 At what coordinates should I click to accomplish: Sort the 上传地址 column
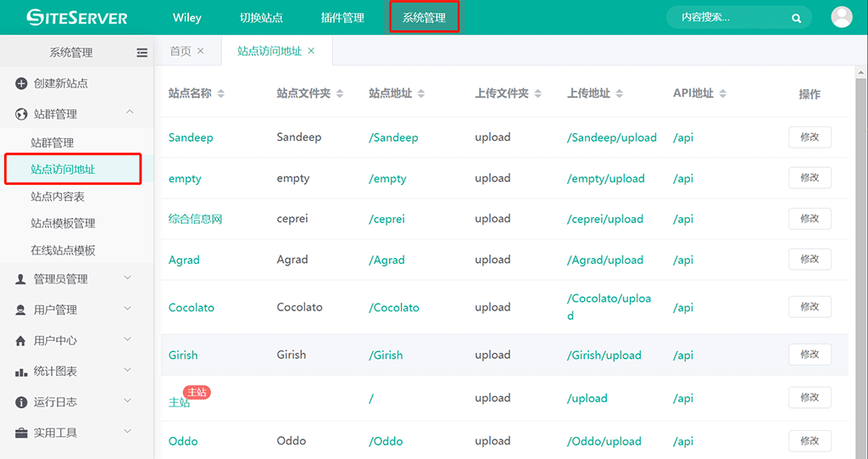(620, 93)
